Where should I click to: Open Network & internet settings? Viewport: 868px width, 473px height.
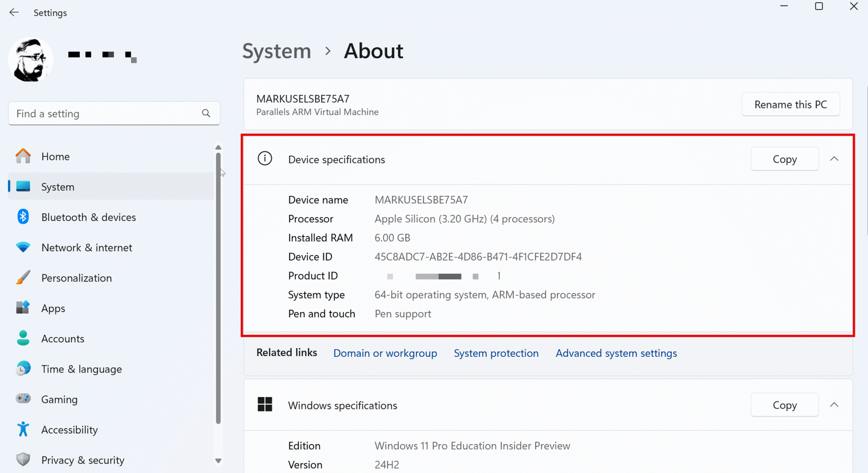pyautogui.click(x=87, y=247)
